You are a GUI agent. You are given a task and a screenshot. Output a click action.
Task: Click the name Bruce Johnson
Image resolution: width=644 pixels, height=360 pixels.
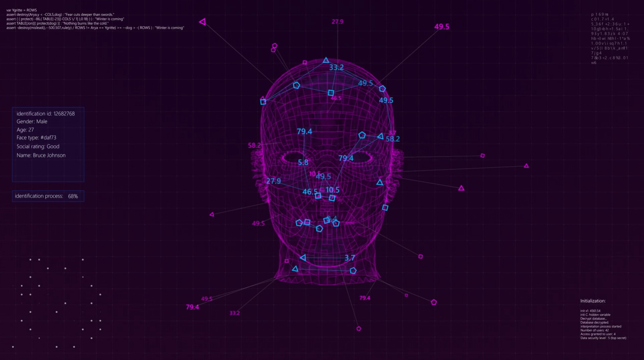click(x=41, y=155)
